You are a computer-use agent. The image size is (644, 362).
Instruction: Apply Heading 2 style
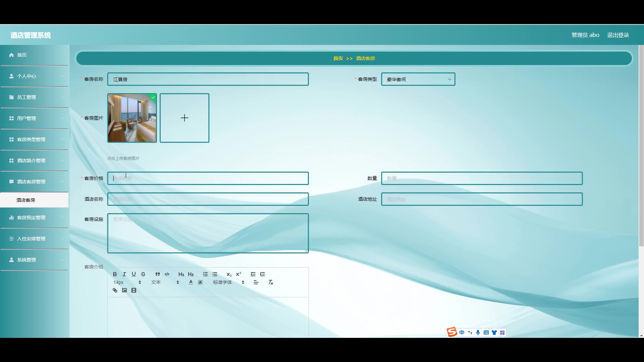pyautogui.click(x=191, y=274)
